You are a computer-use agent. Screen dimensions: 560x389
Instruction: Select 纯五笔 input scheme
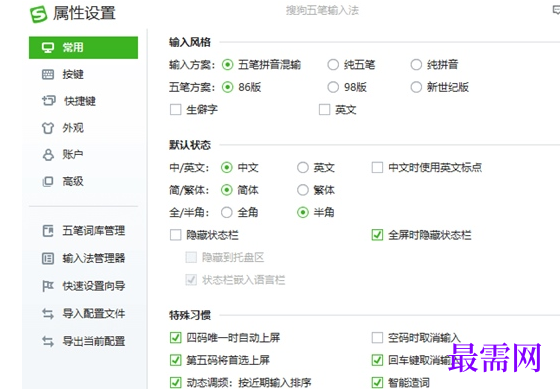pos(333,65)
